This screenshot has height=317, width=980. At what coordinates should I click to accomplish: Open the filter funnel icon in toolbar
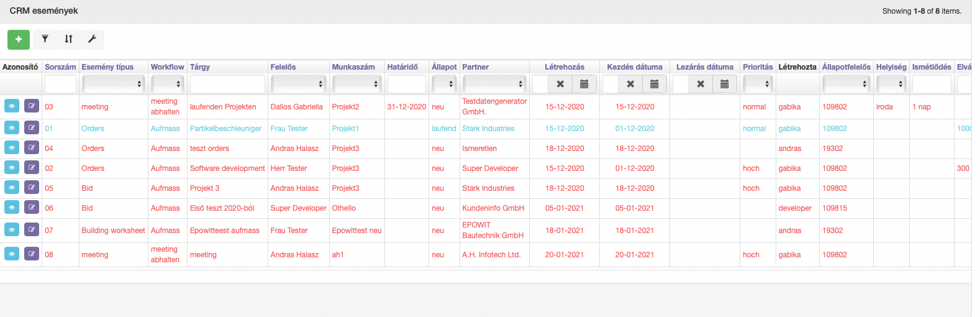[x=45, y=39]
